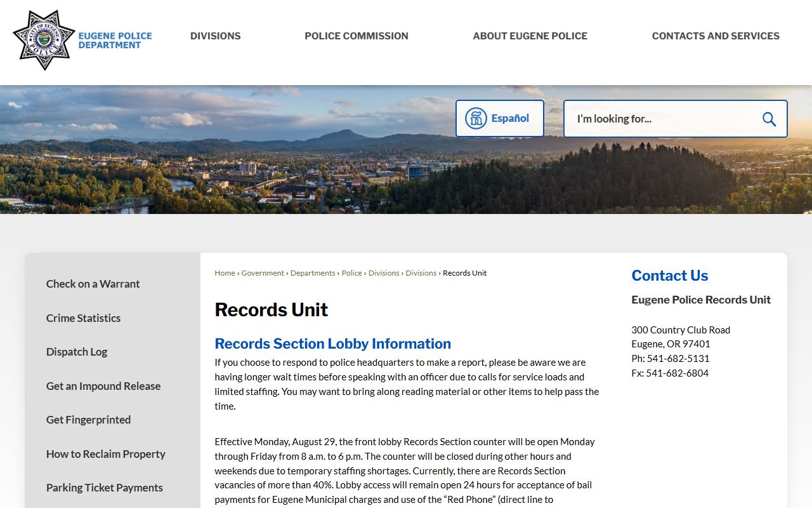The height and width of the screenshot is (508, 812).
Task: Switch site language with Español button
Action: [x=500, y=118]
